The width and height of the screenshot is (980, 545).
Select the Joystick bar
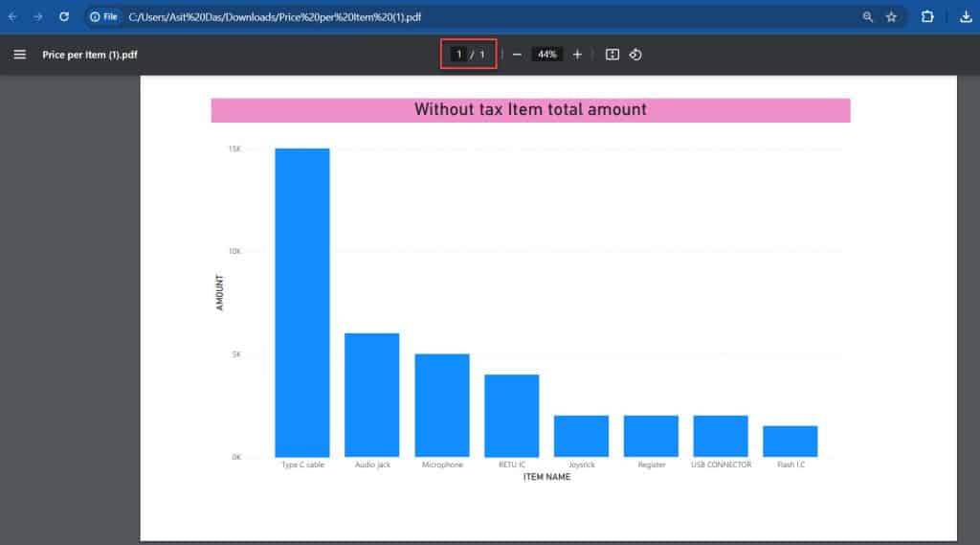click(x=581, y=436)
